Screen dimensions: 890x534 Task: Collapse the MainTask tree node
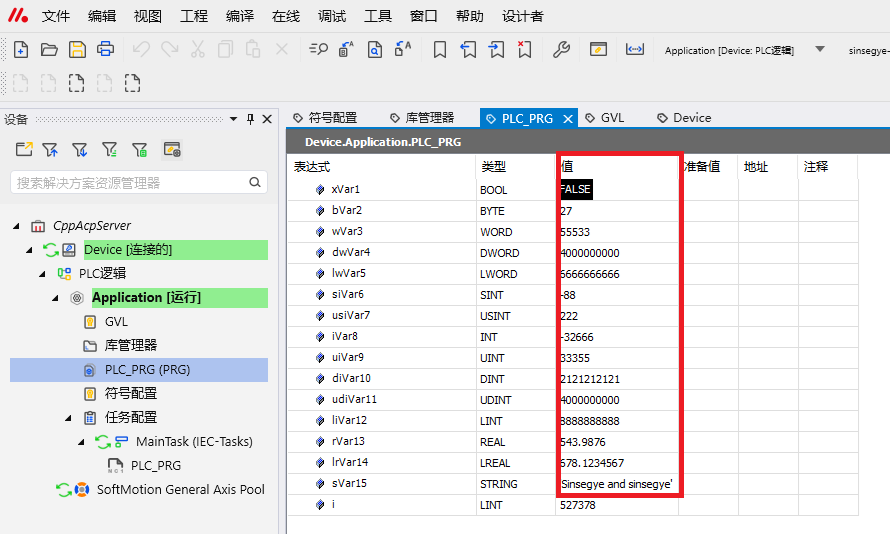coord(81,442)
